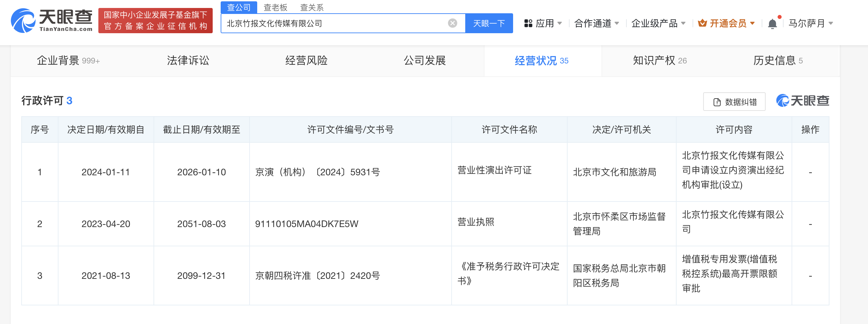Click the date 2051-08-03

point(201,224)
